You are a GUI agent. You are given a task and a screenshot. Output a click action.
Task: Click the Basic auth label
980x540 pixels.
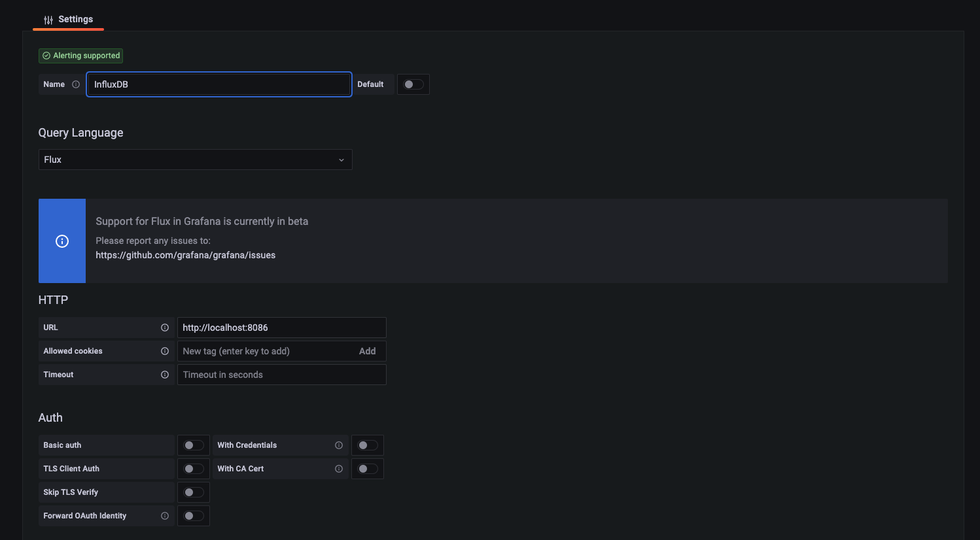click(62, 445)
